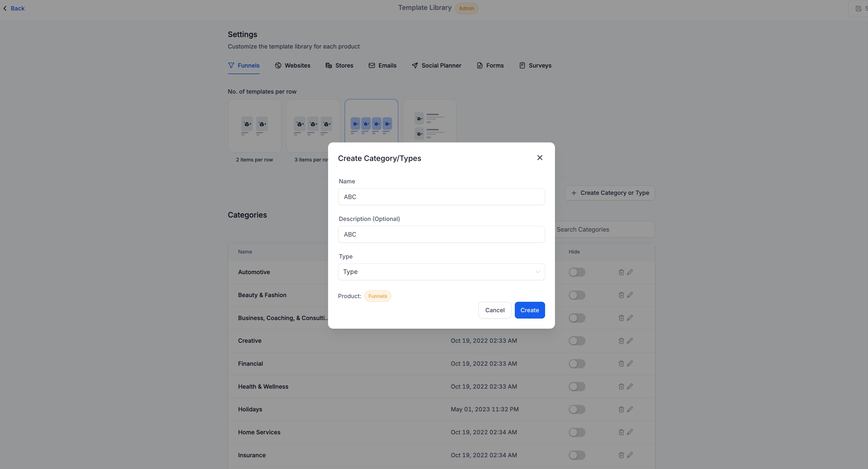Edit the Creative category with pencil icon
The height and width of the screenshot is (469, 868).
pos(630,341)
